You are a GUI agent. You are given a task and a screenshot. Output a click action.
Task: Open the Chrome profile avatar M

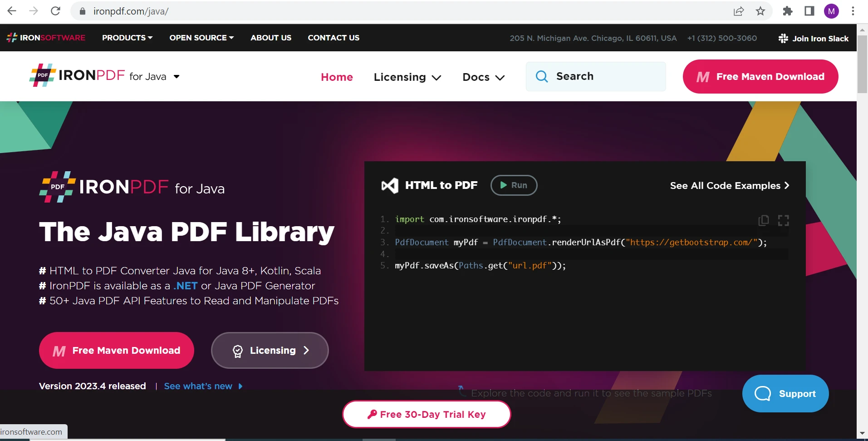click(x=831, y=11)
